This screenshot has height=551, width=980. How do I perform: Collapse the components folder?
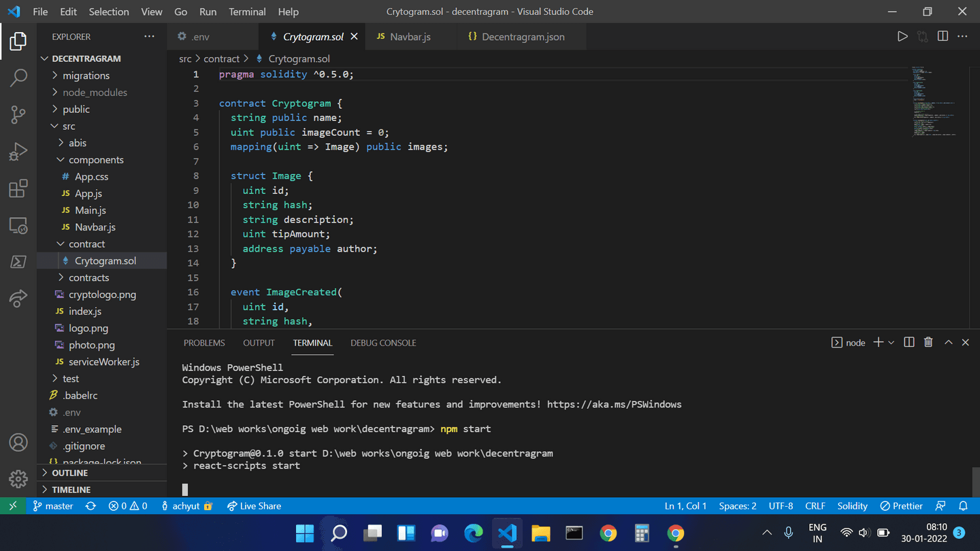(102, 160)
